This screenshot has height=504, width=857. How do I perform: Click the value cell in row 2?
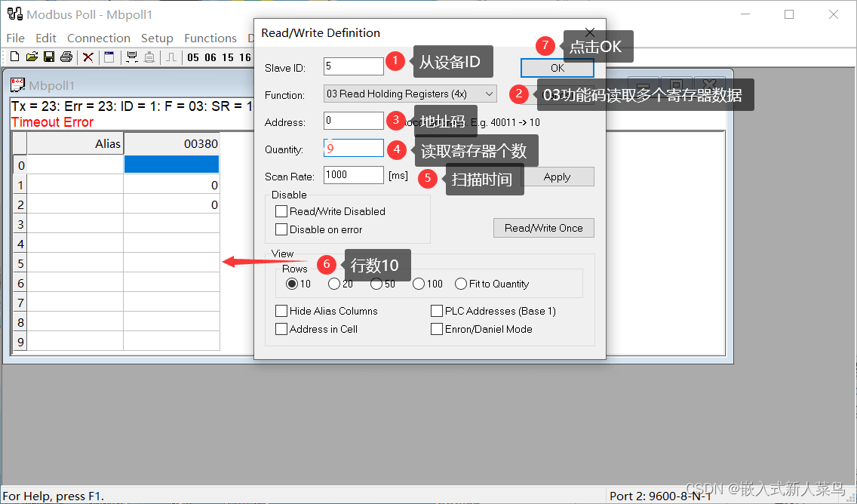point(171,204)
